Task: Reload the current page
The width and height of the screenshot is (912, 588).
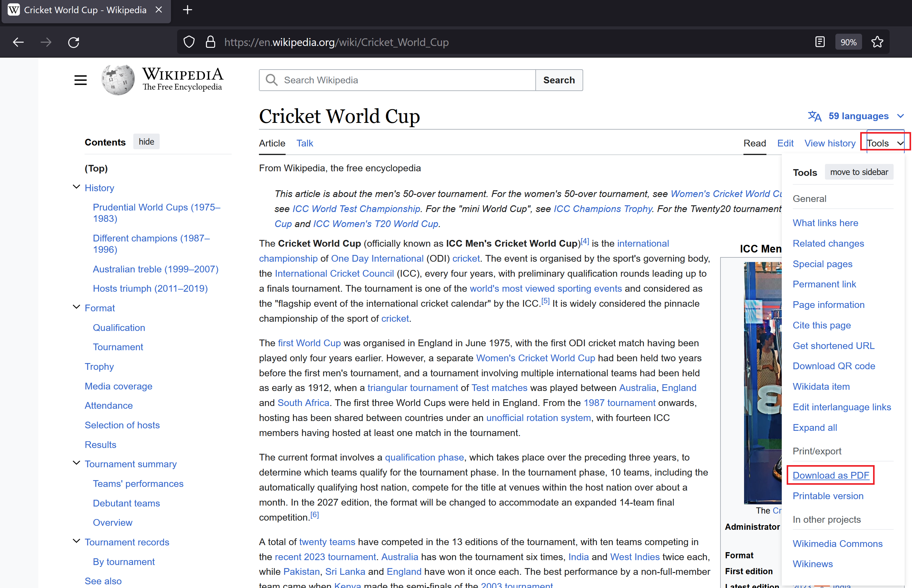Action: pyautogui.click(x=74, y=42)
